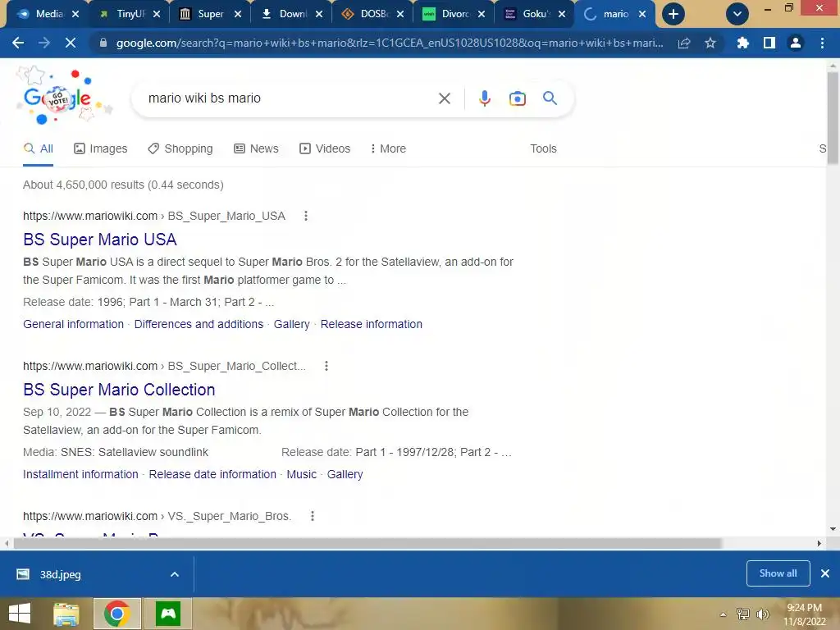Open options for BS_Super_Mario_Collect result
This screenshot has width=840, height=630.
click(326, 366)
